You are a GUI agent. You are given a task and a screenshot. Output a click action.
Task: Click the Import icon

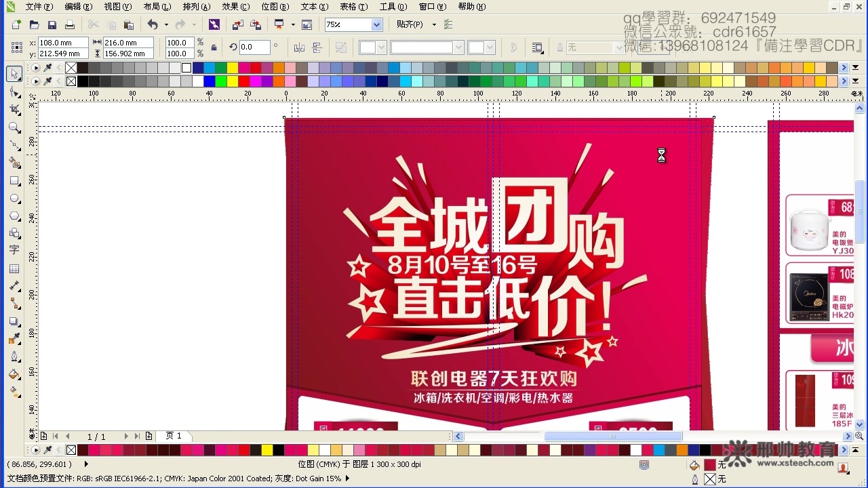coord(237,24)
